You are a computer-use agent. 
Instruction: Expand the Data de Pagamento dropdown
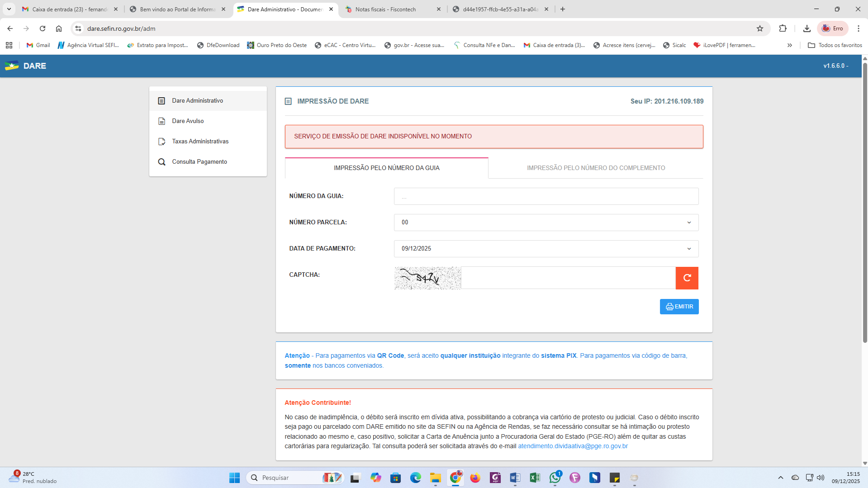(x=546, y=249)
